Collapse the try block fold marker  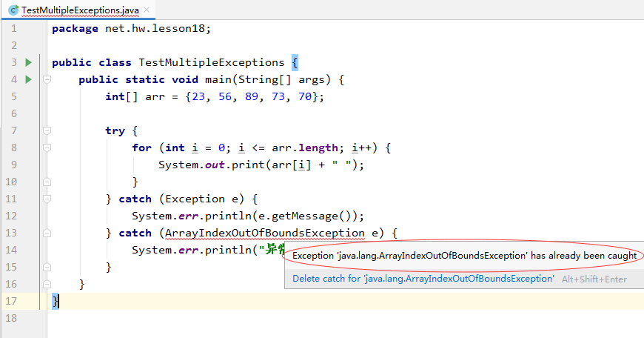click(47, 130)
